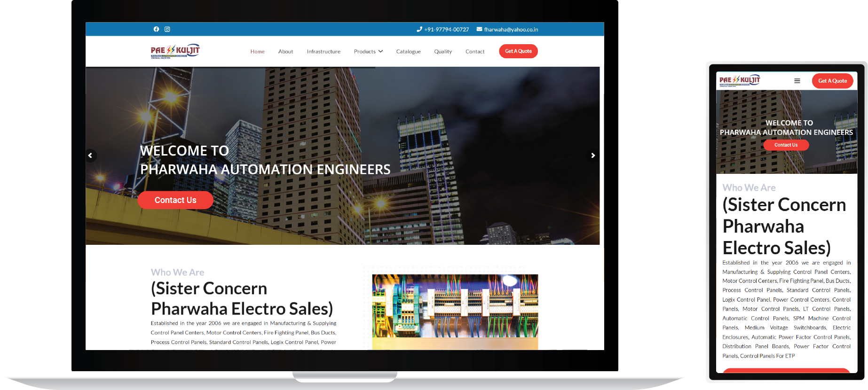
Task: Click the phone icon beside +91-97794-00727
Action: point(419,29)
